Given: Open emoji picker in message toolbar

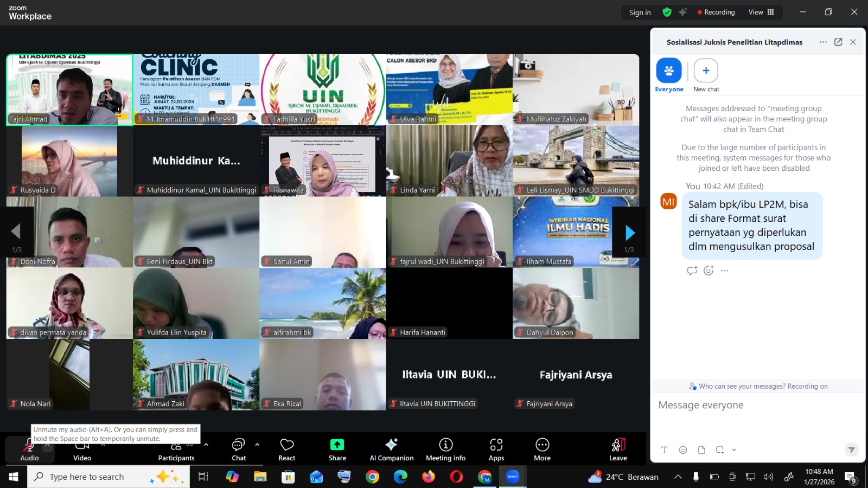Looking at the screenshot, I should (683, 450).
